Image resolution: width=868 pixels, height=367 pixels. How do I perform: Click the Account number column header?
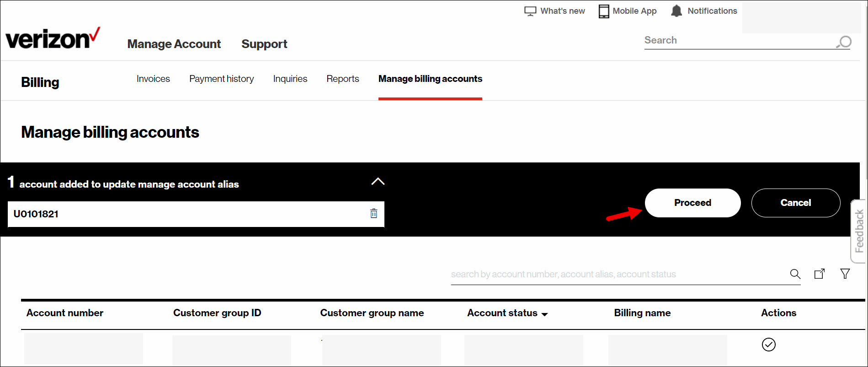(x=65, y=313)
